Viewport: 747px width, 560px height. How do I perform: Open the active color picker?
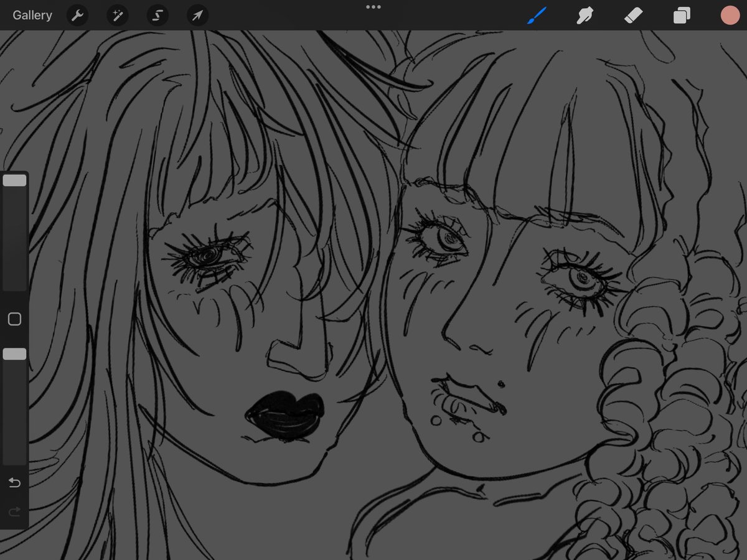point(730,16)
